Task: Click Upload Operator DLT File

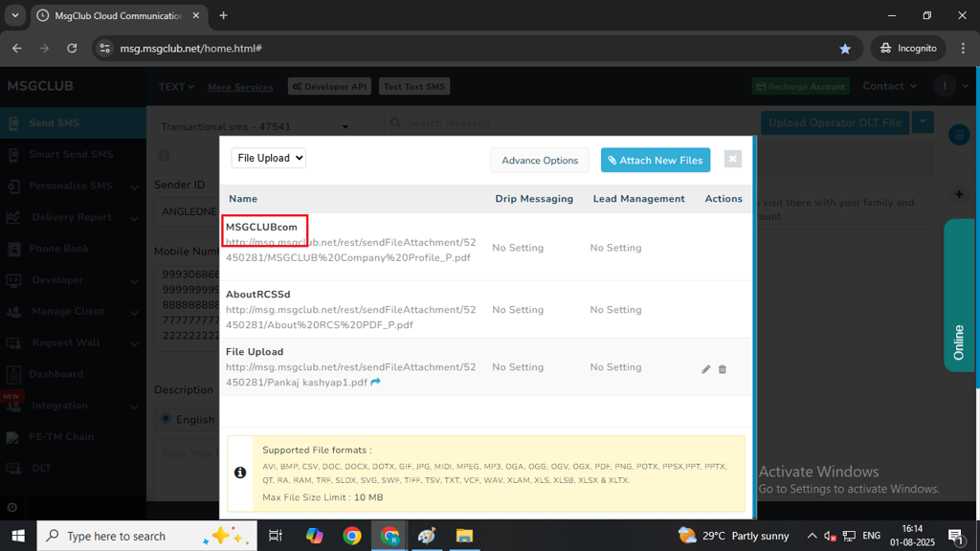Action: click(835, 122)
